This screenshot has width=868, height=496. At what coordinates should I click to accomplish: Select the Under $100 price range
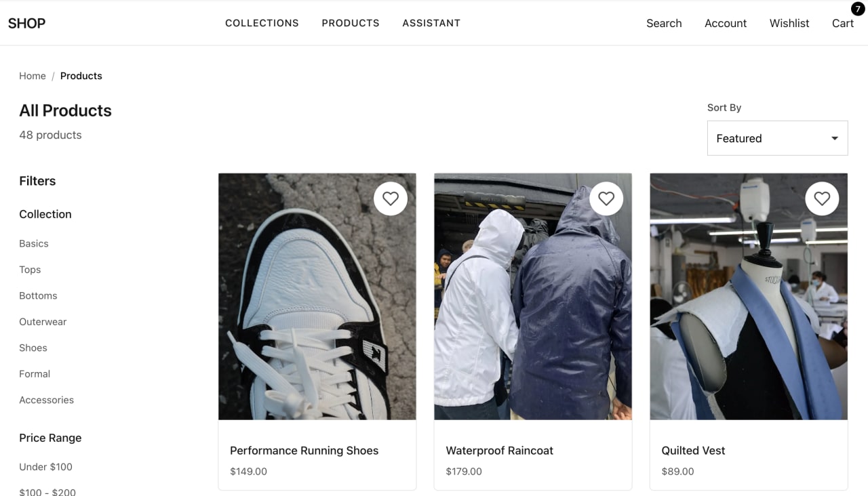(46, 467)
